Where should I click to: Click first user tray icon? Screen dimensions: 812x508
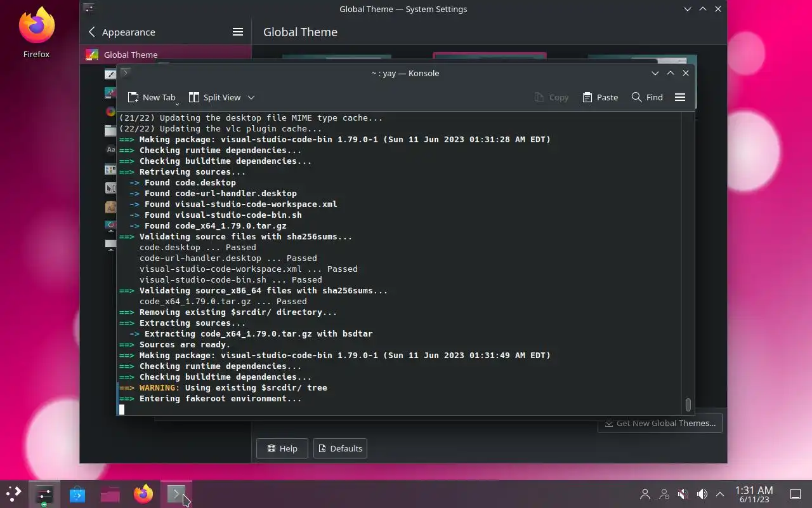click(x=645, y=494)
